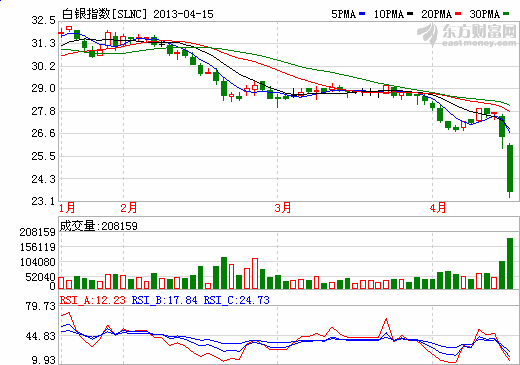This screenshot has width=520, height=365.
Task: Click the 2013-04-15 date in title
Action: point(183,14)
